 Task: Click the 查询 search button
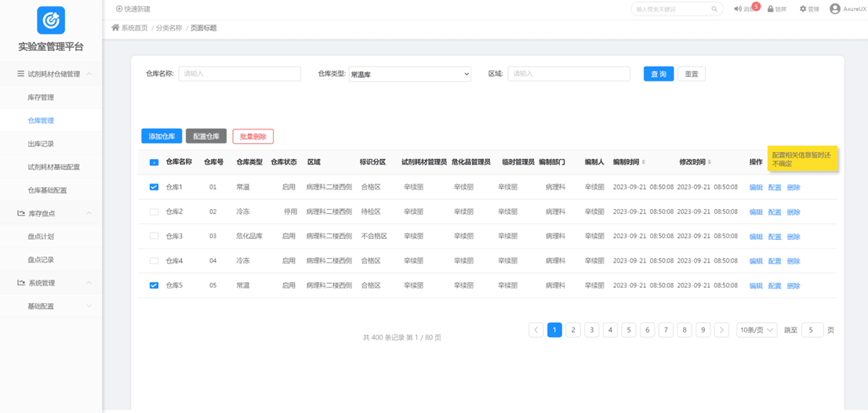pyautogui.click(x=659, y=74)
